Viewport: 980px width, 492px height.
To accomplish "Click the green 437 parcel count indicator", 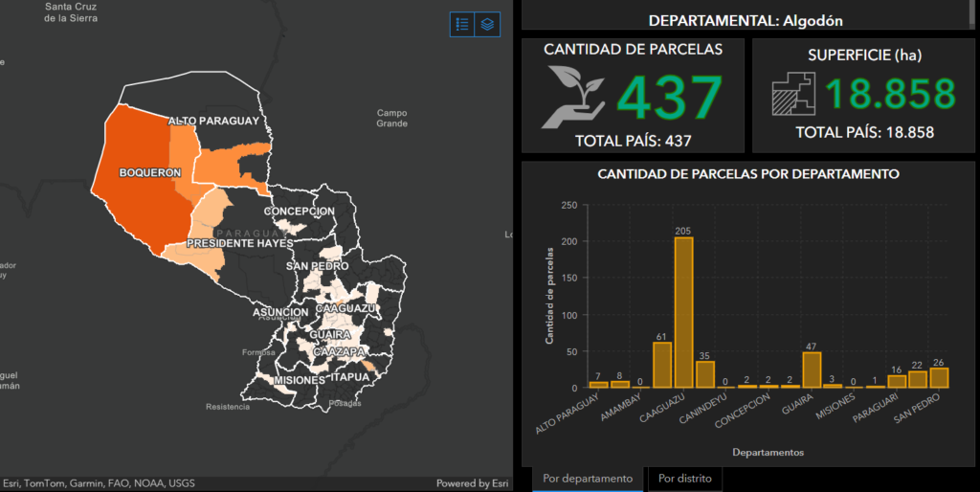I will 670,98.
